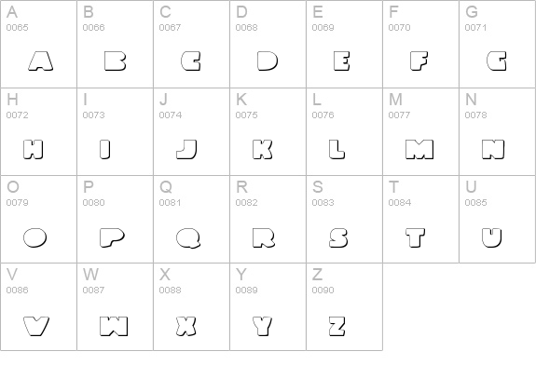Click the K glyph cell 0075
The width and height of the screenshot is (536, 392).
point(268,132)
